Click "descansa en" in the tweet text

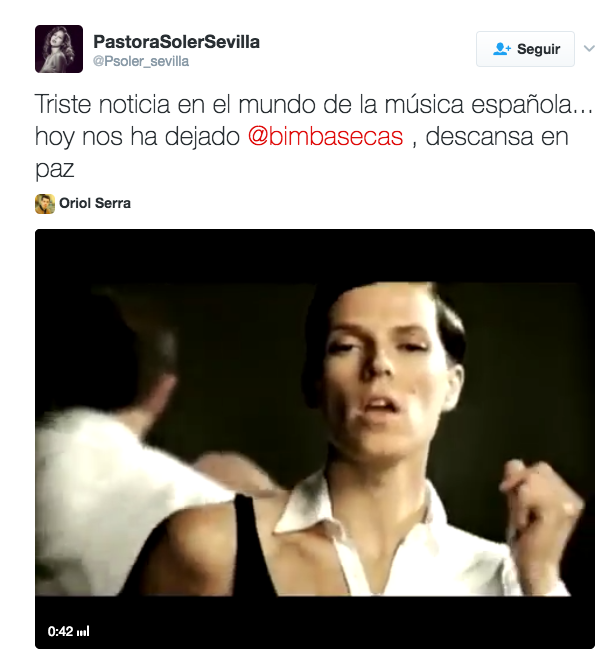497,137
